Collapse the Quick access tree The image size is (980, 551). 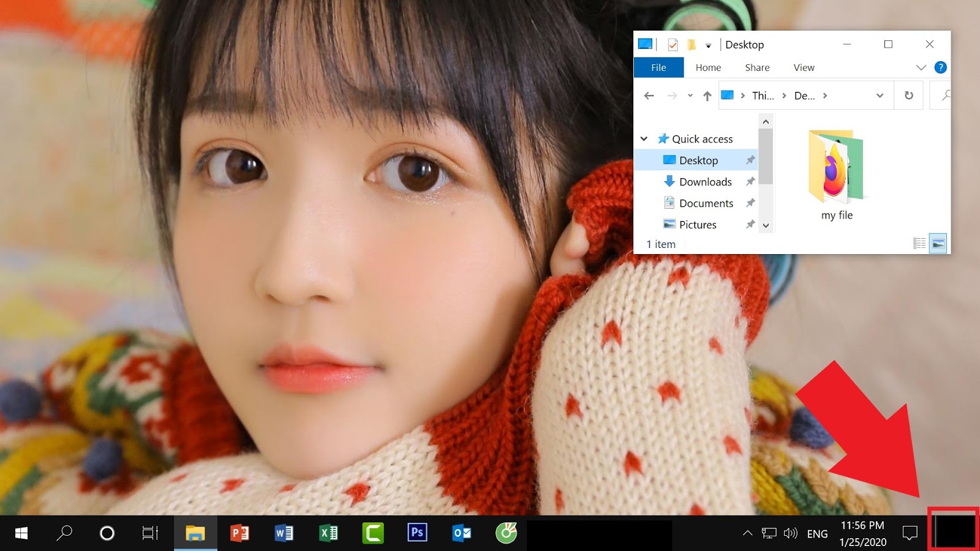click(x=643, y=138)
